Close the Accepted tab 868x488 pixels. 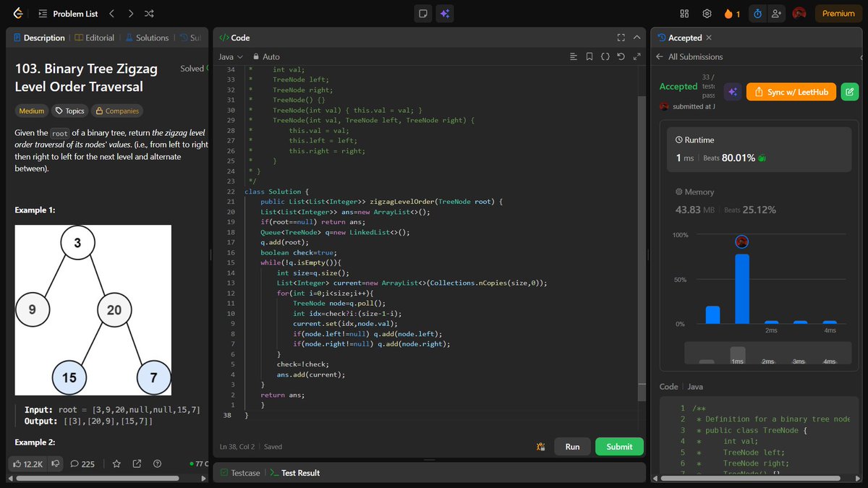(x=709, y=38)
